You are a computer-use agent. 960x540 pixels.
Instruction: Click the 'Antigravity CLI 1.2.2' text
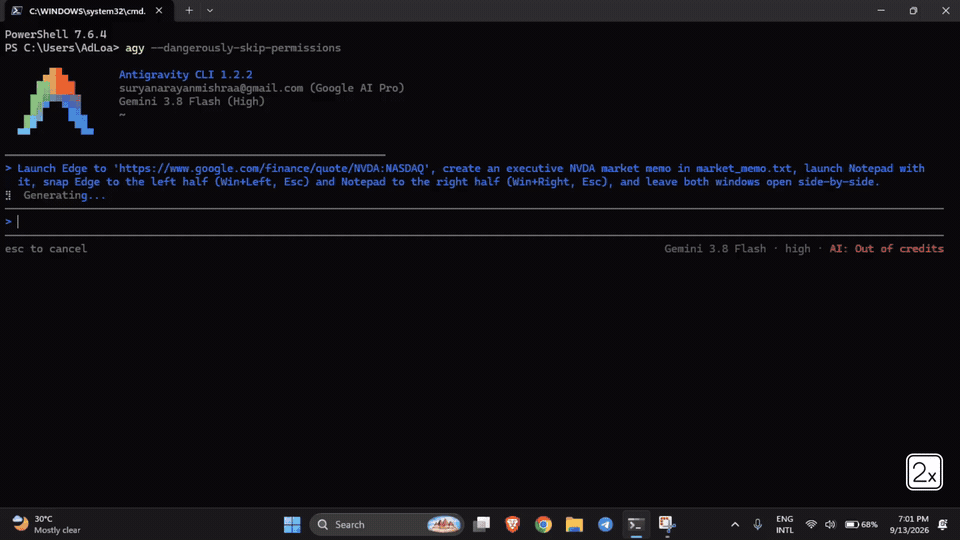(186, 75)
